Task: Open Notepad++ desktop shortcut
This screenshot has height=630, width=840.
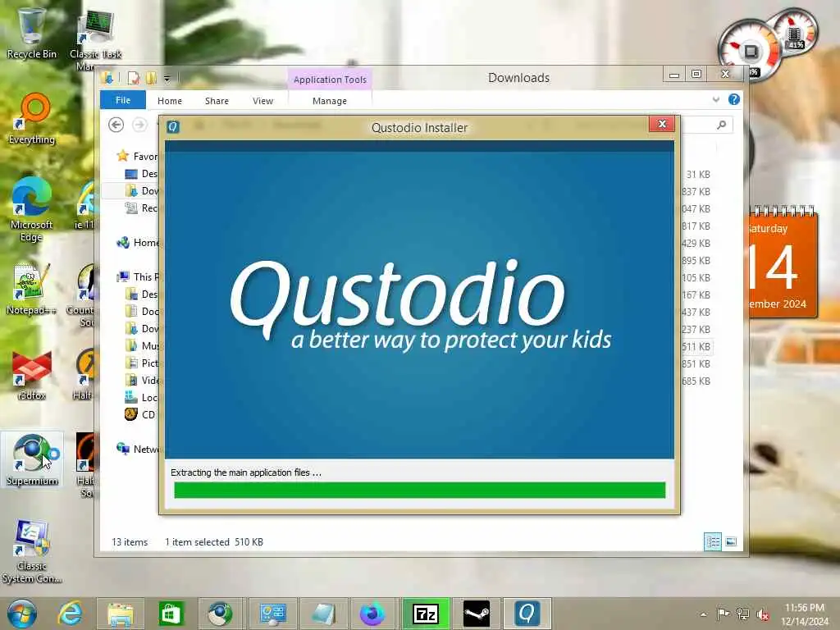Action: click(31, 290)
